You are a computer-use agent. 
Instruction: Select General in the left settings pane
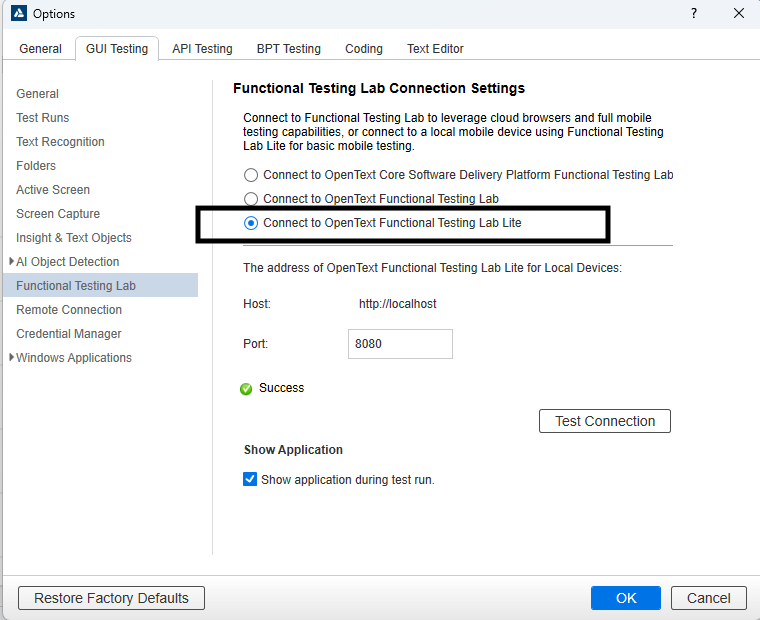pyautogui.click(x=37, y=94)
